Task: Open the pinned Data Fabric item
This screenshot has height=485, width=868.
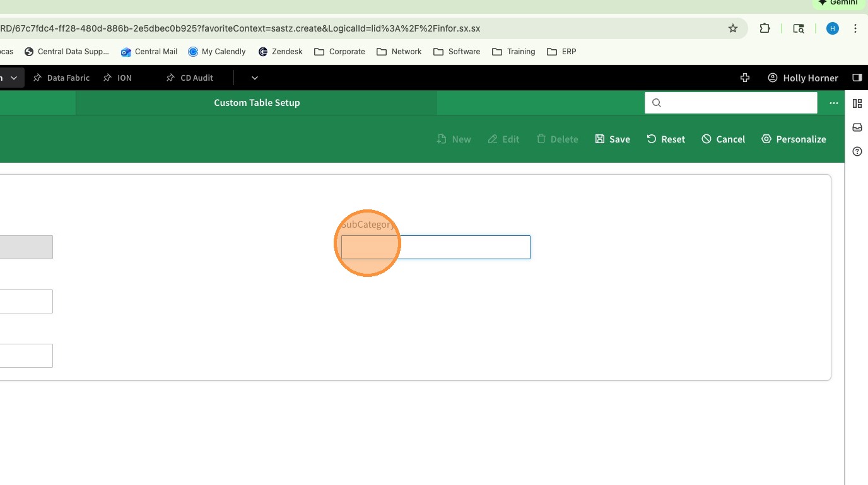Action: pyautogui.click(x=61, y=78)
